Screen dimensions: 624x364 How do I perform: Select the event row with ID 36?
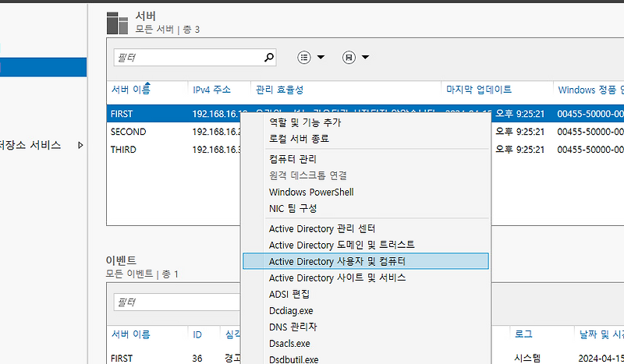tap(173, 358)
